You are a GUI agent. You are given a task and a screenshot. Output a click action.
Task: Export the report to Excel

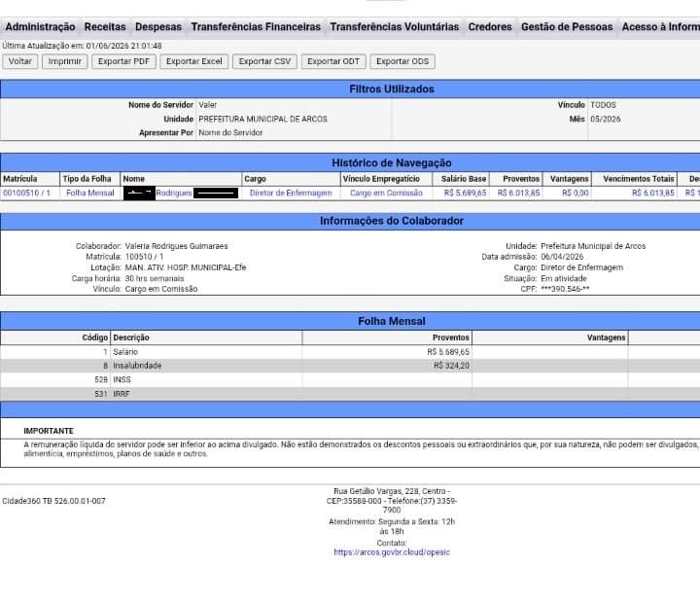(193, 61)
